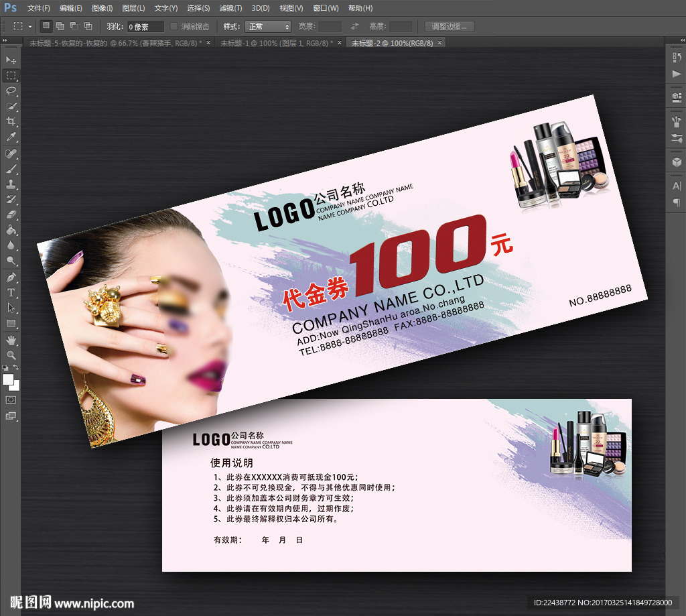Select the Hand tool
This screenshot has width=686, height=616.
11,340
